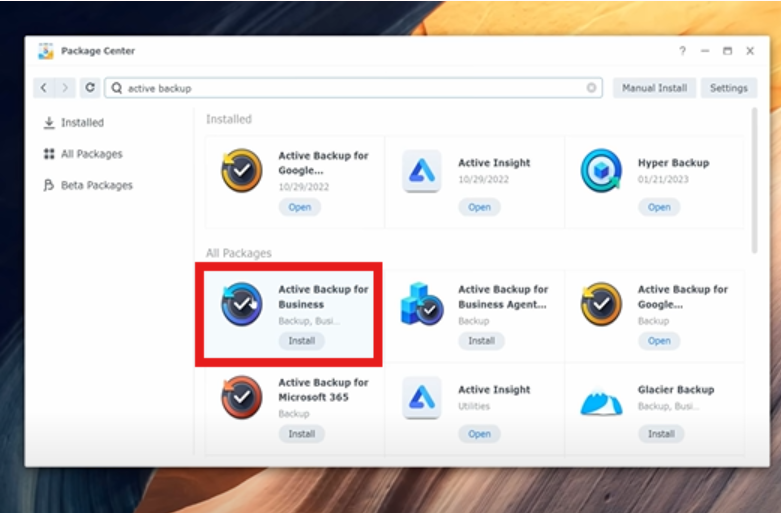This screenshot has width=781, height=513.
Task: Close the Package Center window
Action: point(750,51)
